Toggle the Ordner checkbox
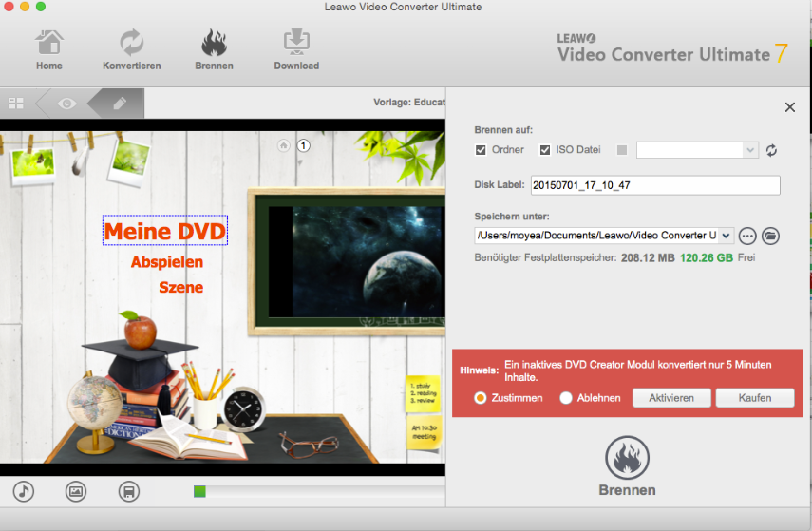The width and height of the screenshot is (812, 531). click(x=481, y=150)
